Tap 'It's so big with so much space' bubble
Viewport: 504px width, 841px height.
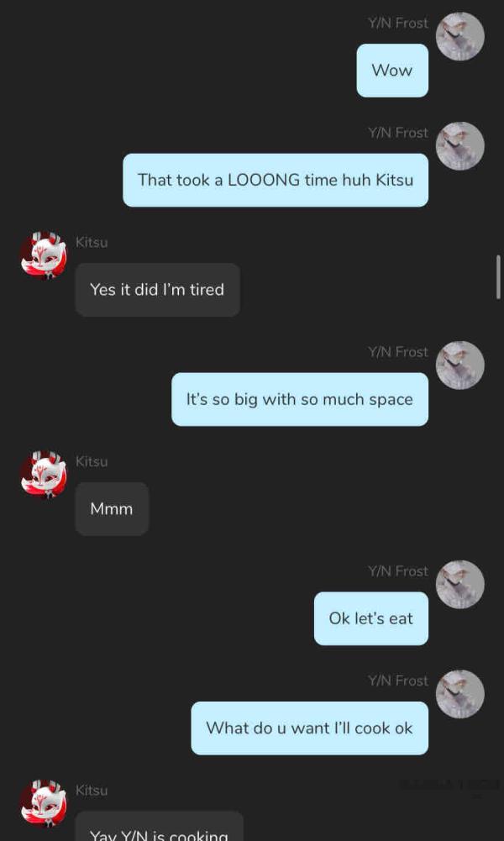(x=300, y=399)
